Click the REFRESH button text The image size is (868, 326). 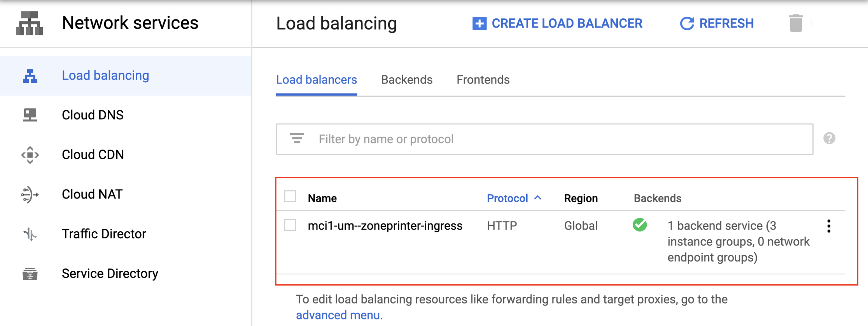click(726, 23)
